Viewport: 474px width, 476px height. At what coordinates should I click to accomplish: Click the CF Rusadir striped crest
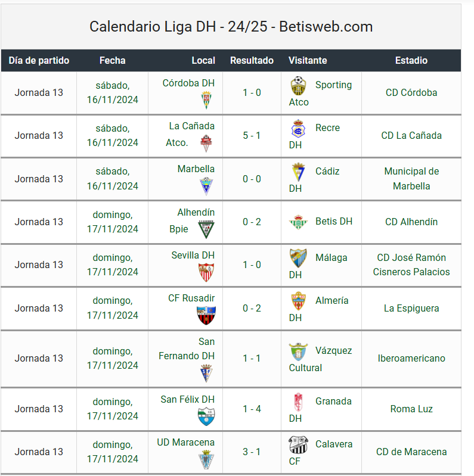tap(206, 315)
